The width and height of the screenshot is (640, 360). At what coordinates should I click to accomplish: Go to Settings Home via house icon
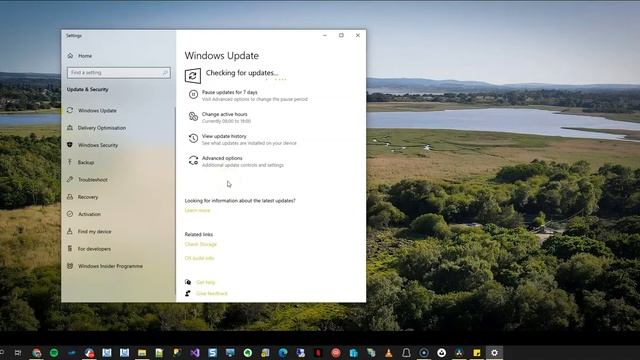pyautogui.click(x=70, y=56)
